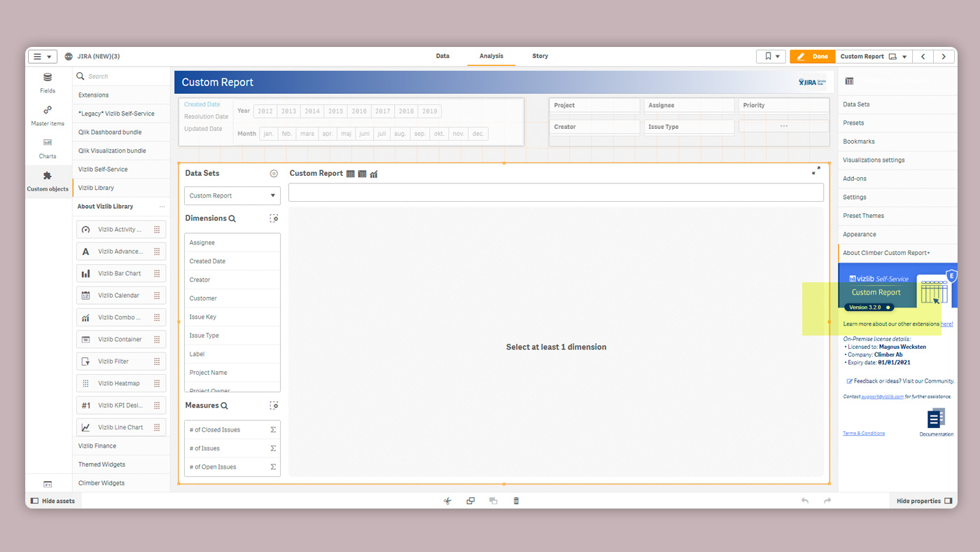Open the bookmarks dropdown
This screenshot has height=552, width=980.
click(771, 57)
